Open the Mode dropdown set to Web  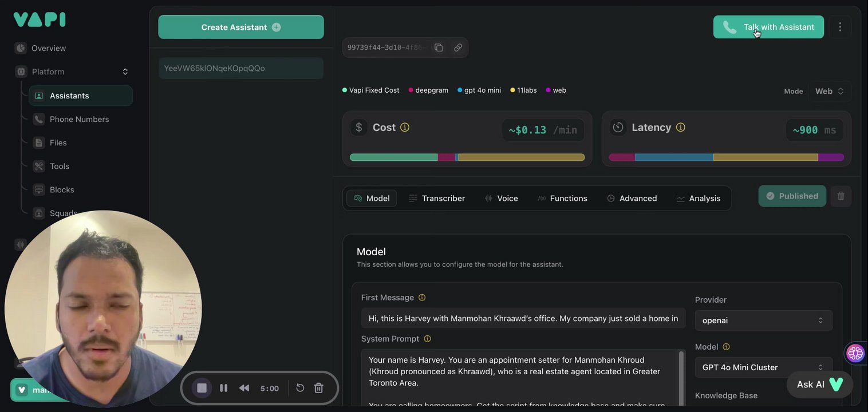click(x=830, y=91)
